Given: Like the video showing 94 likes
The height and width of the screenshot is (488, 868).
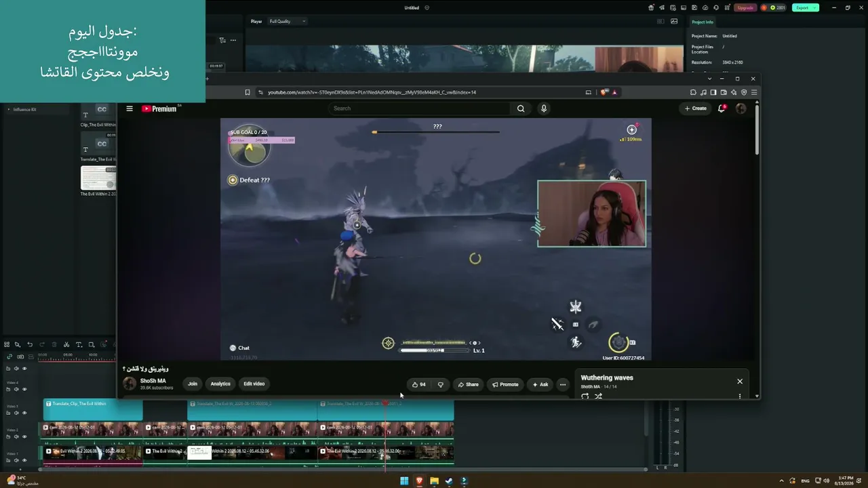Looking at the screenshot, I should 419,384.
